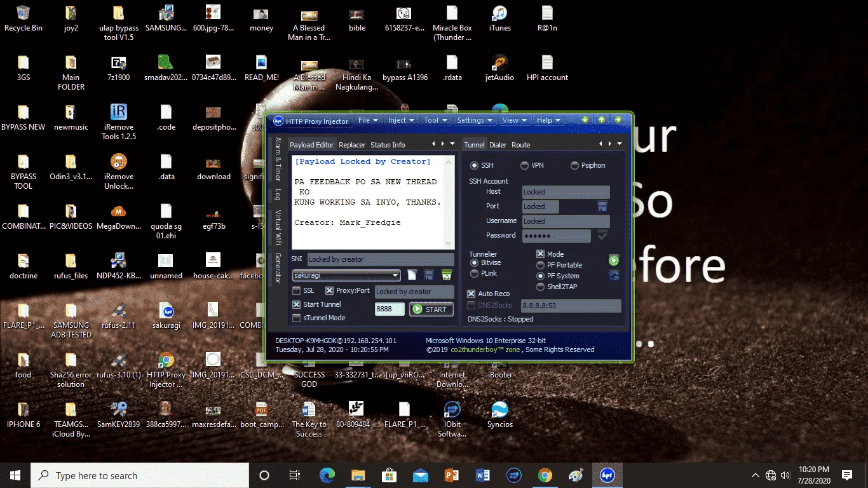Click the green right-arrow icon in the title bar

pos(618,119)
